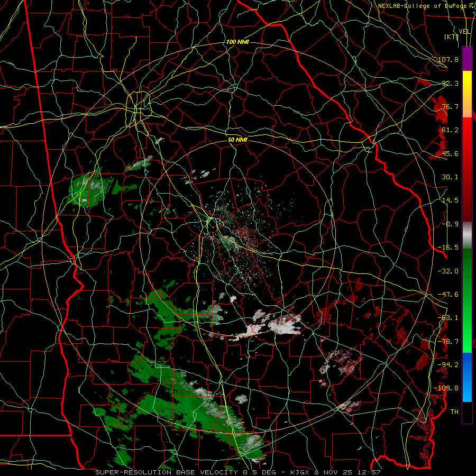Viewport: 476px width, 476px height.
Task: Select the 107.8 value on velocity scale
Action: 448,59
